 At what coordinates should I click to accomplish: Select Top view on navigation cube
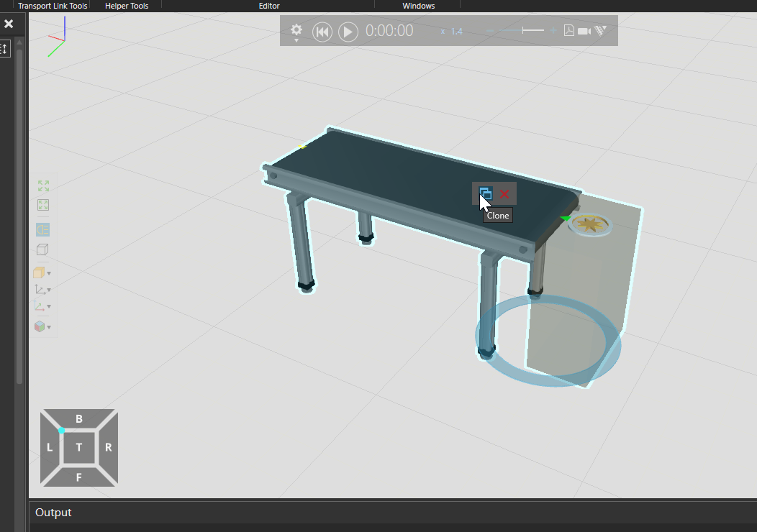(x=79, y=447)
